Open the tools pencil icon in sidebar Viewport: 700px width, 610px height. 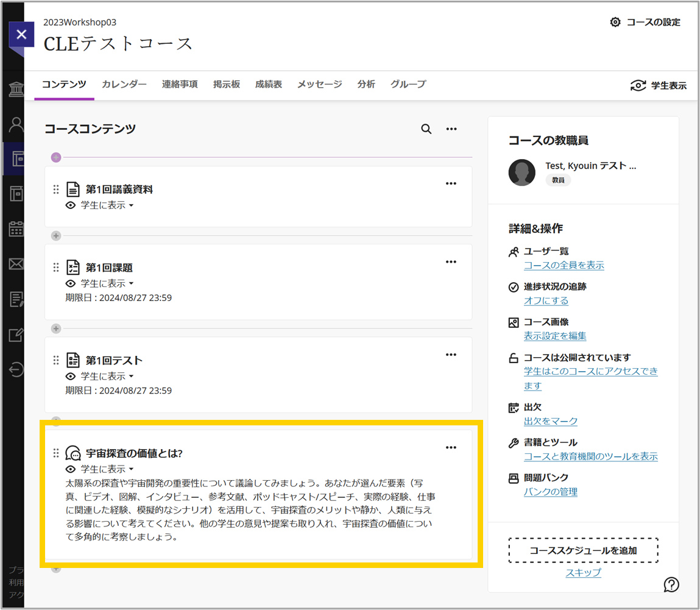16,335
